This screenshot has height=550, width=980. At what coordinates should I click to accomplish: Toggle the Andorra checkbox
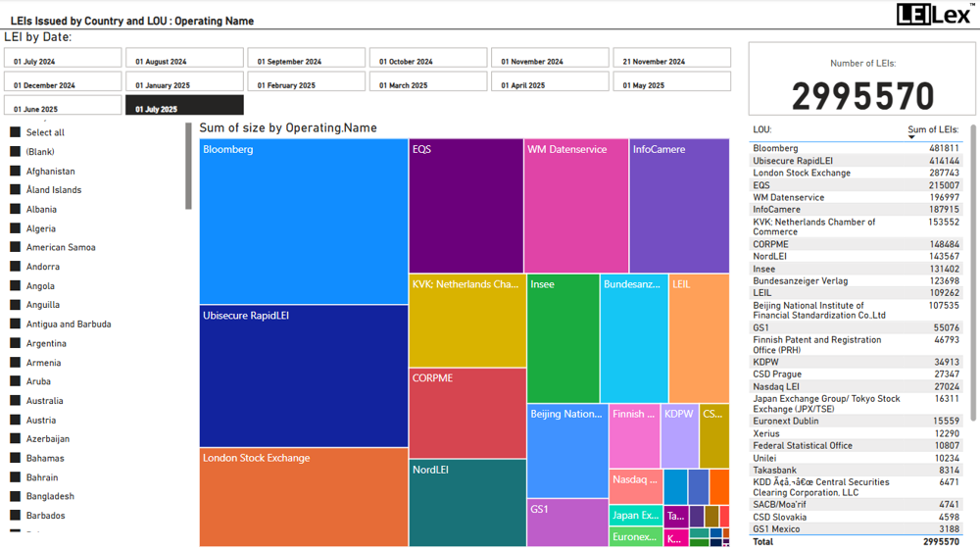pos(16,267)
